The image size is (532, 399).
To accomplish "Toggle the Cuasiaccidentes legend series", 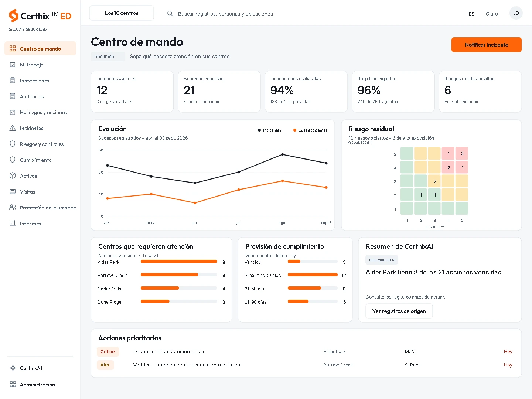I will point(310,130).
